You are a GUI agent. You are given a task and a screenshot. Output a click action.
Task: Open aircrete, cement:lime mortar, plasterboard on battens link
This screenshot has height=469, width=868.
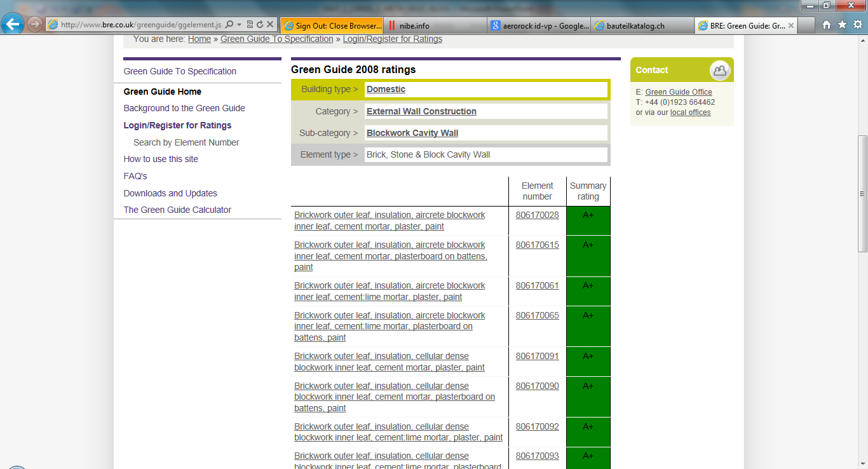[390, 327]
